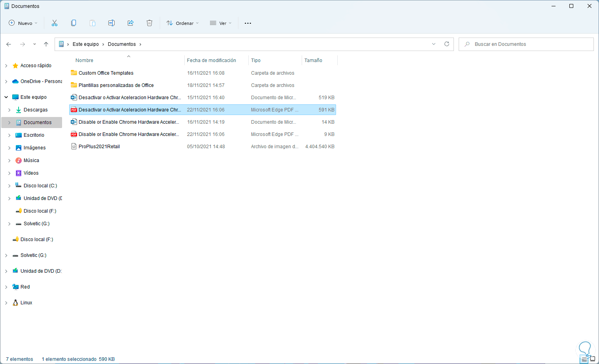Select Descargas in the navigation pane
Image resolution: width=599 pixels, height=364 pixels.
[36, 110]
